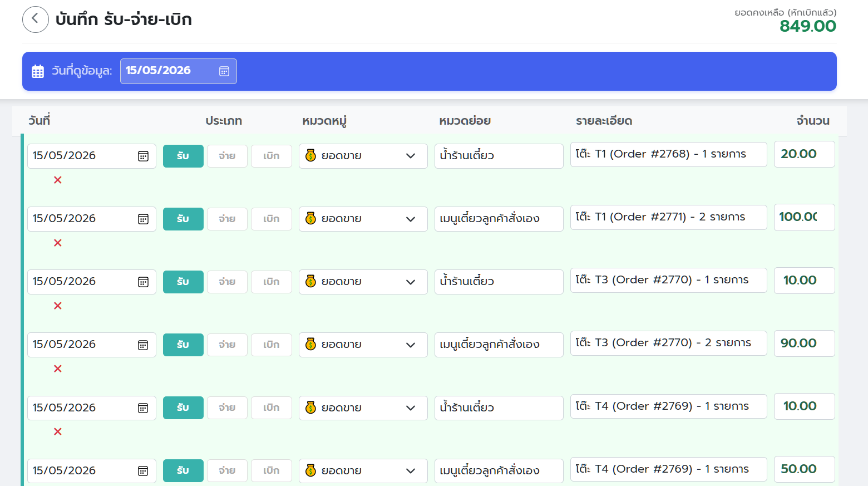The width and height of the screenshot is (868, 486).
Task: Select รับ for the T3 90.00 row
Action: [183, 345]
